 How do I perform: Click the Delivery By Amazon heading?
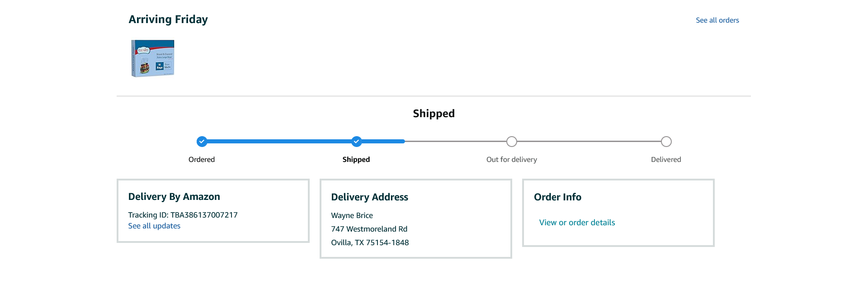click(x=174, y=197)
